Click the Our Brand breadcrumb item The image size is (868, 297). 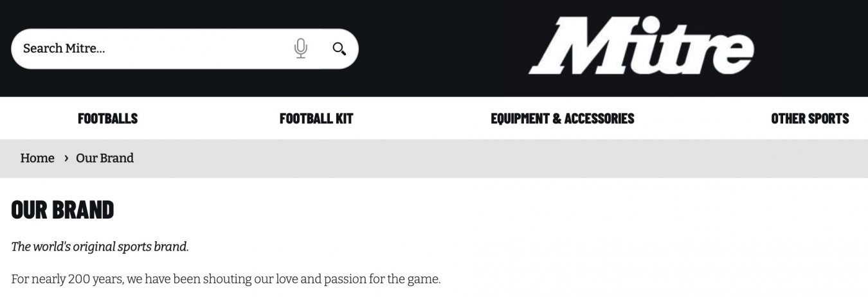(105, 158)
